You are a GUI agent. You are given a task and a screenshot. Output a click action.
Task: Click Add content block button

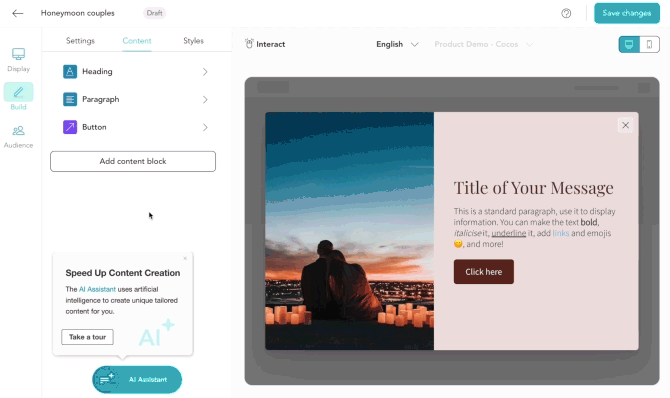(133, 161)
